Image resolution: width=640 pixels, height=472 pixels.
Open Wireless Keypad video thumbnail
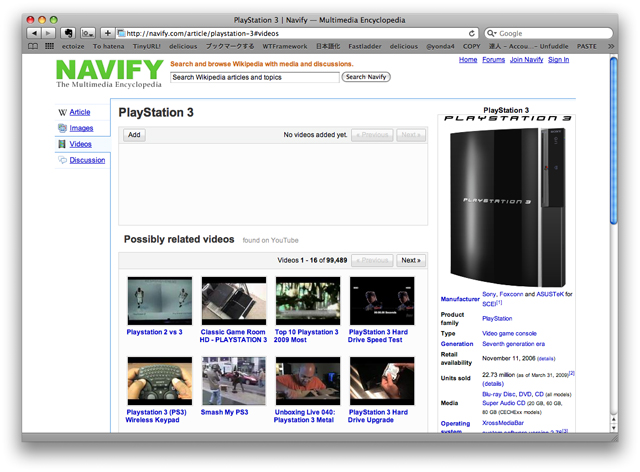pos(160,381)
